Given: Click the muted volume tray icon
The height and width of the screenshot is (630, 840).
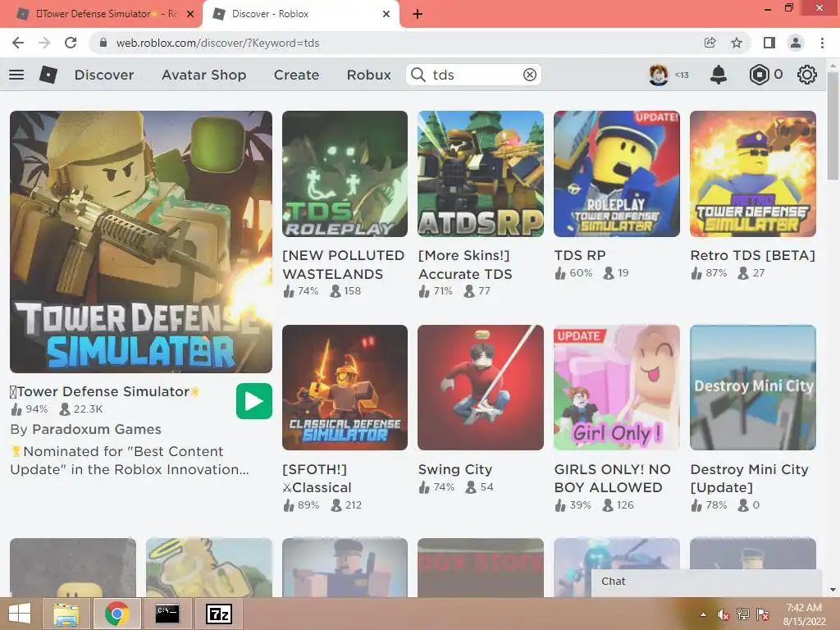Looking at the screenshot, I should click(724, 614).
